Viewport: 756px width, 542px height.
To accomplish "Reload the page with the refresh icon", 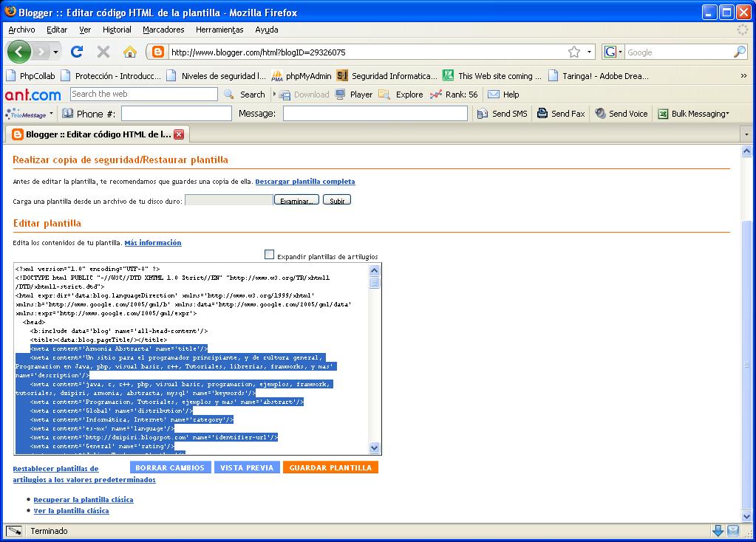I will (x=77, y=52).
